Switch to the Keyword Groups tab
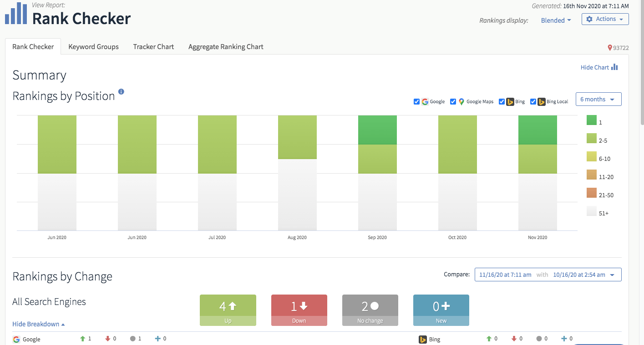Image resolution: width=644 pixels, height=345 pixels. [x=93, y=47]
